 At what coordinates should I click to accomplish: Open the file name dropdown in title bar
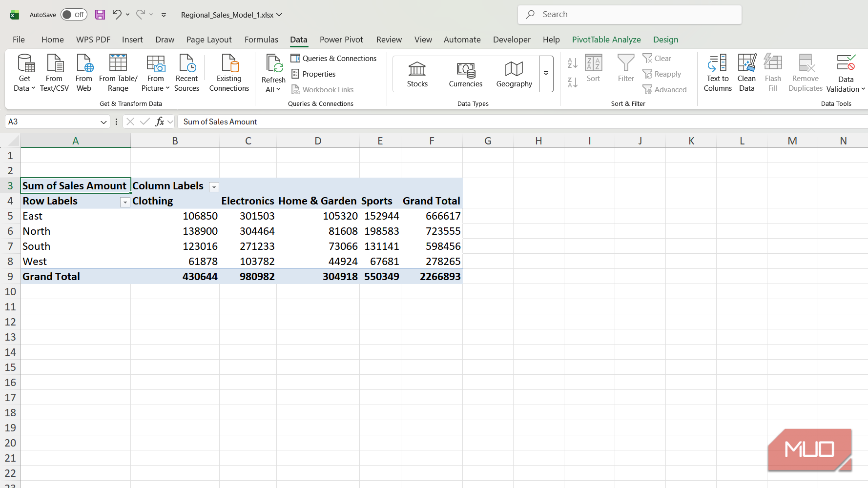pyautogui.click(x=279, y=15)
